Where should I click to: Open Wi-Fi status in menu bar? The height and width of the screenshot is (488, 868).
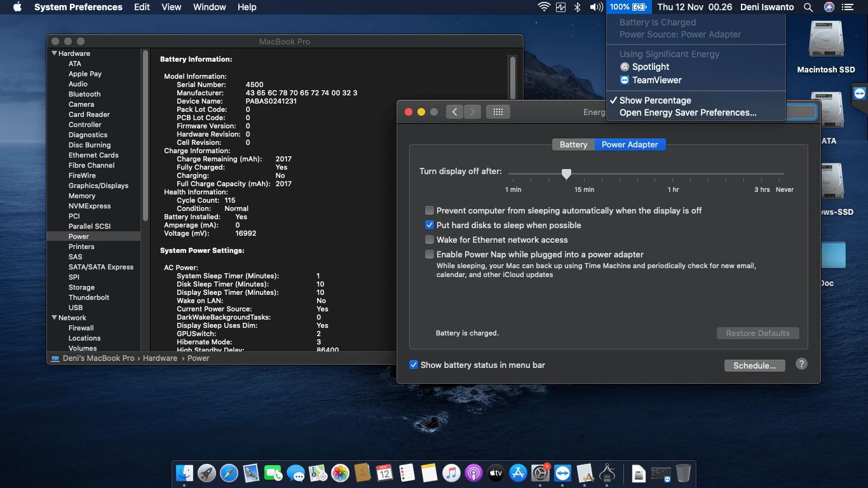[544, 7]
